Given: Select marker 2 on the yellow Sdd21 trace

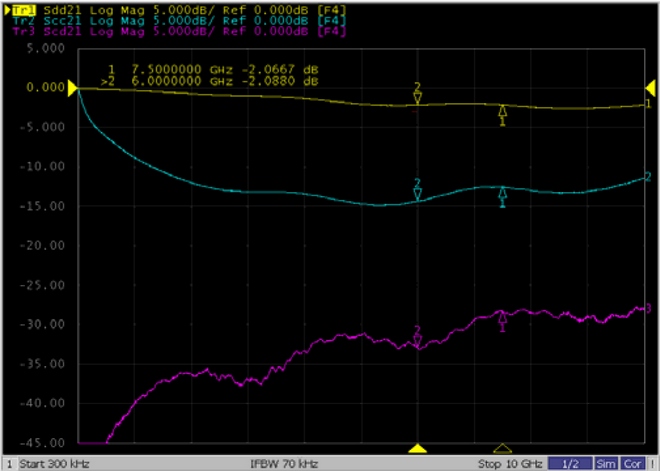Looking at the screenshot, I should [x=418, y=96].
